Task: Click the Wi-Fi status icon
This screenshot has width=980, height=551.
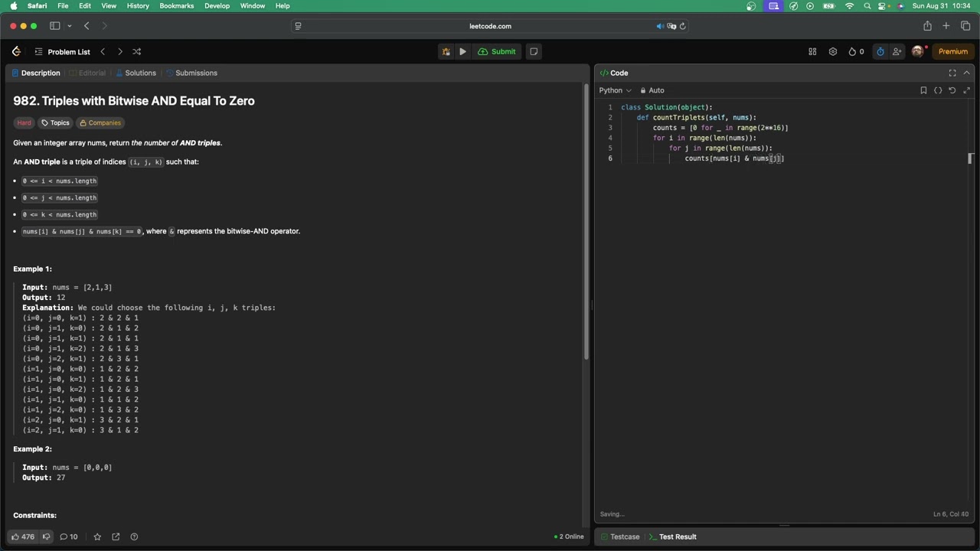Action: [849, 6]
